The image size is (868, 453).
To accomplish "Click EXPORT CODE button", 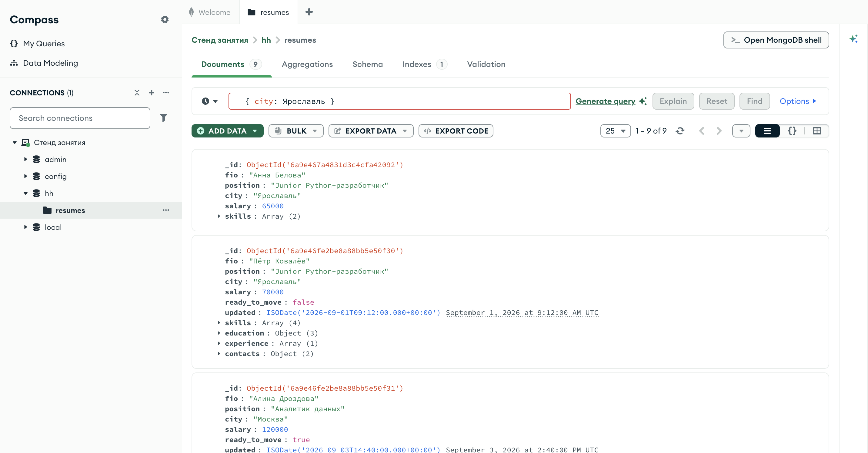I will coord(456,131).
